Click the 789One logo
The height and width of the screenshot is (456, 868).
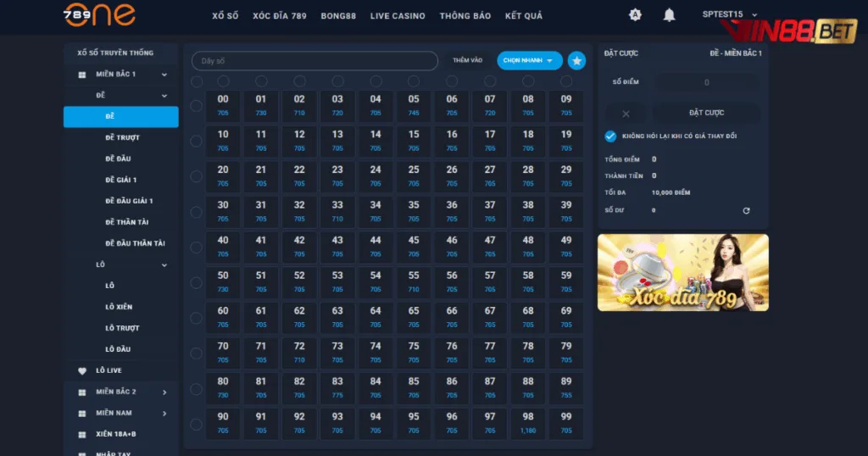click(x=100, y=14)
